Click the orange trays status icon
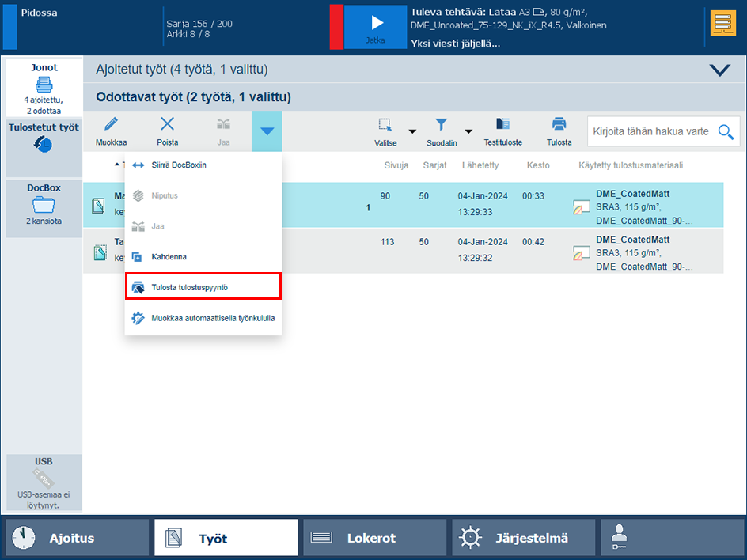 [x=722, y=24]
